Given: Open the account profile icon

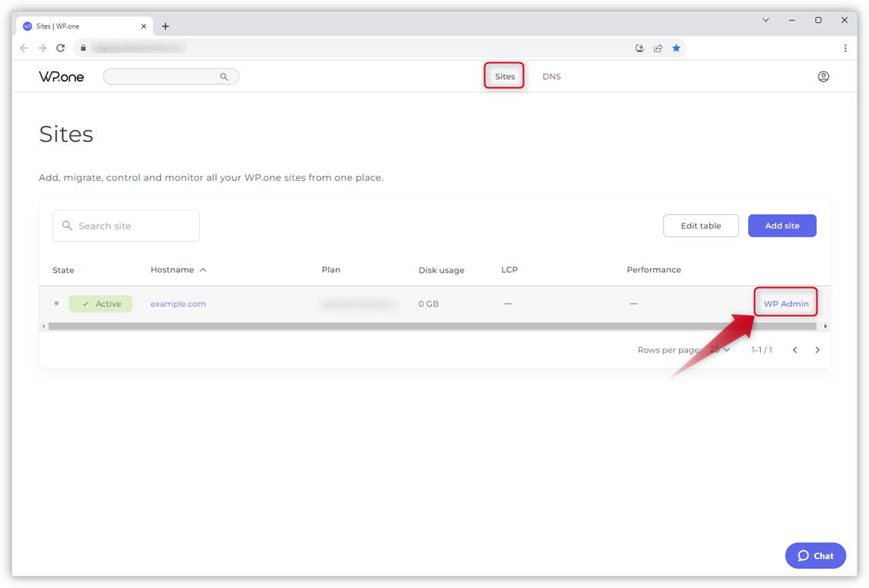Looking at the screenshot, I should [823, 76].
